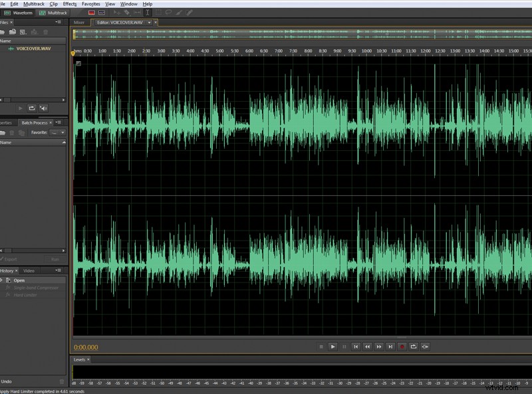The width and height of the screenshot is (532, 394).
Task: Toggle skip selection in the transport bar
Action: click(424, 346)
